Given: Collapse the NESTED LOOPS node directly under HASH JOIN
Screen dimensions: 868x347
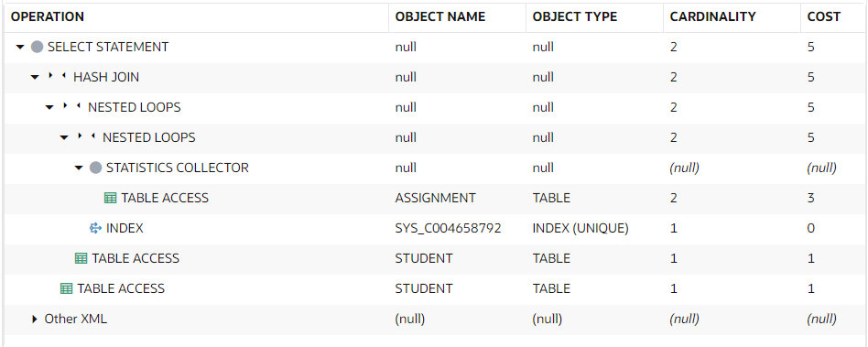Looking at the screenshot, I should tap(49, 107).
